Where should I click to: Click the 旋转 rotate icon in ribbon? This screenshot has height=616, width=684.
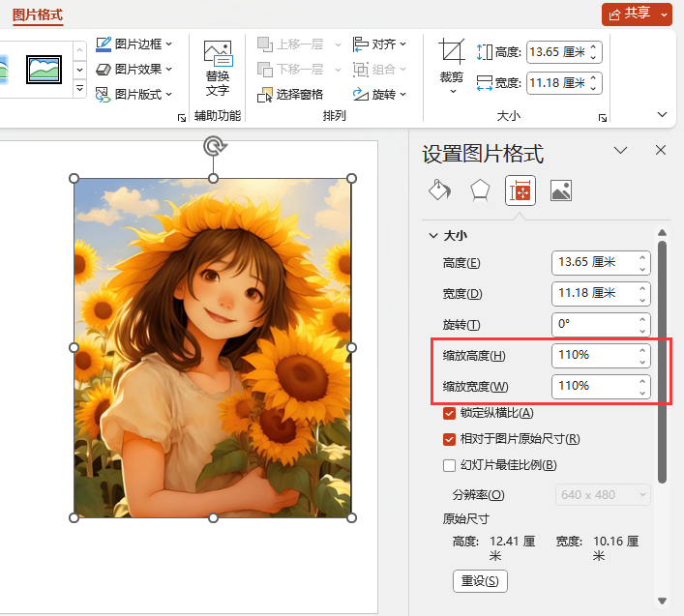pos(360,94)
